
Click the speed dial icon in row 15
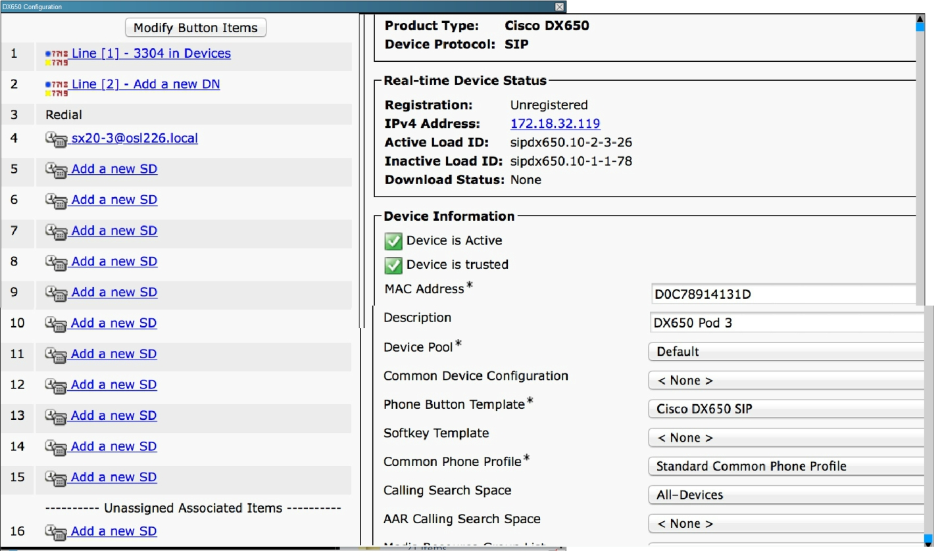point(56,479)
